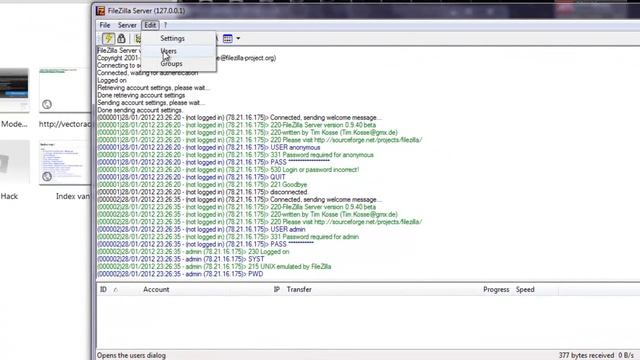Click '377 bytes received' in status bar

586,356
